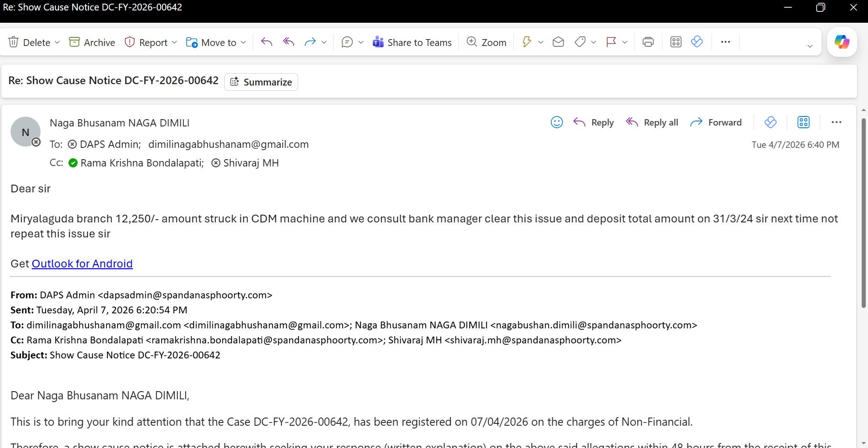Click Archive in the toolbar
This screenshot has height=448, width=868.
click(92, 42)
